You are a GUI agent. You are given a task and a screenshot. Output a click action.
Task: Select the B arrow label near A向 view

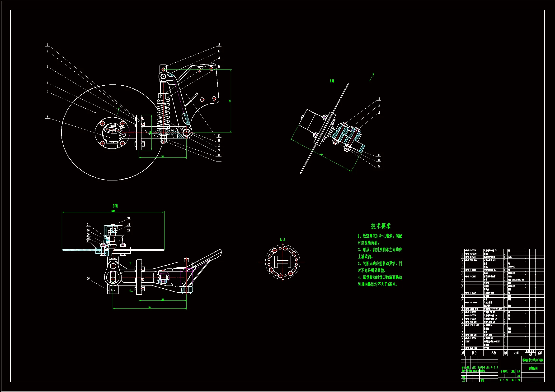point(373,75)
